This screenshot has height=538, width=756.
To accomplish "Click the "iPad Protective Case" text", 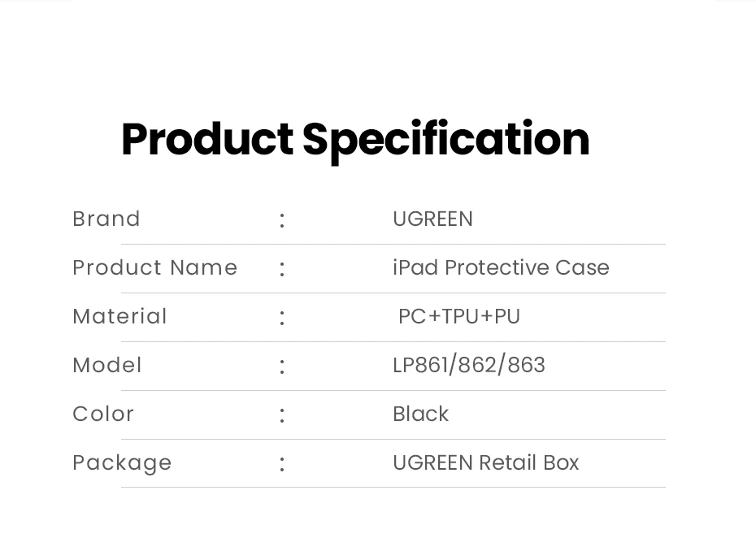I will pyautogui.click(x=501, y=268).
